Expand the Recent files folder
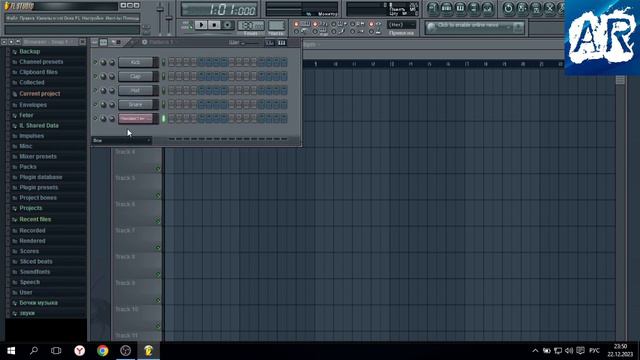Viewport: 640px width, 360px height. tap(35, 219)
